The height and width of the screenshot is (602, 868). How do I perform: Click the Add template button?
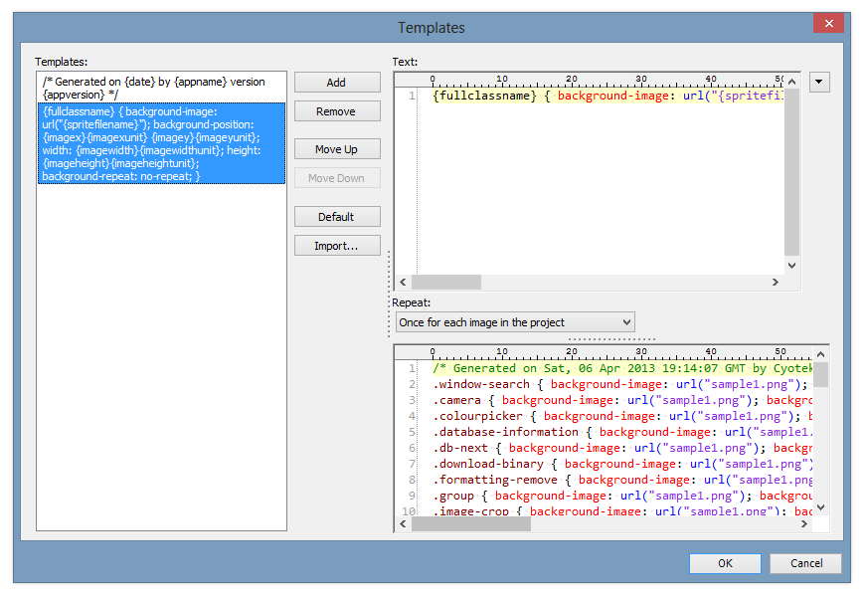[337, 83]
